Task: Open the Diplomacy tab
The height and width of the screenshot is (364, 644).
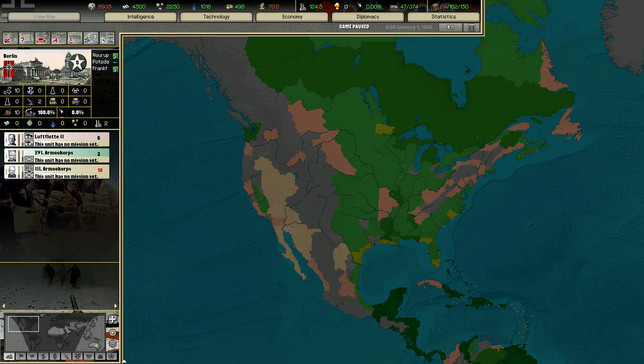Action: 368,17
